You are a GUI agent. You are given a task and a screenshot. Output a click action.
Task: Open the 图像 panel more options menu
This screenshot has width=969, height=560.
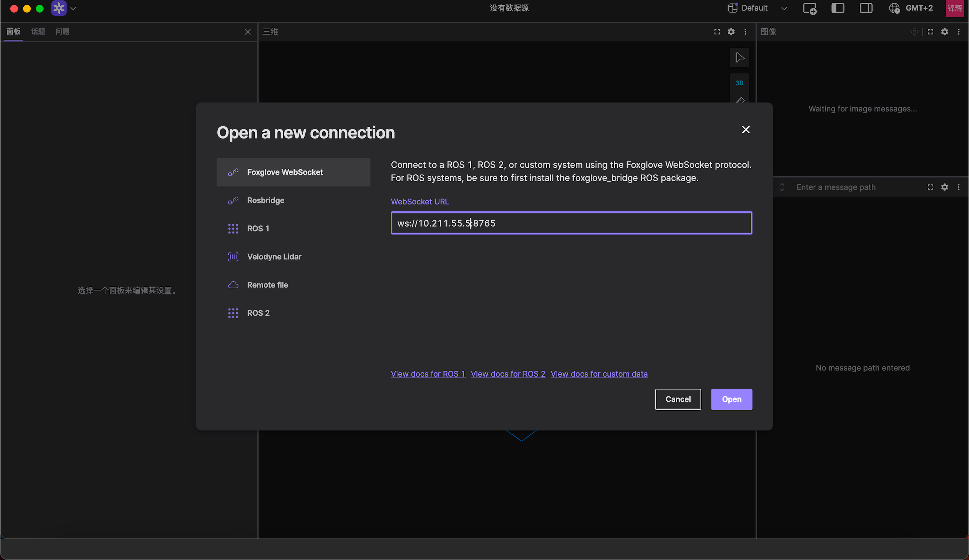click(958, 32)
